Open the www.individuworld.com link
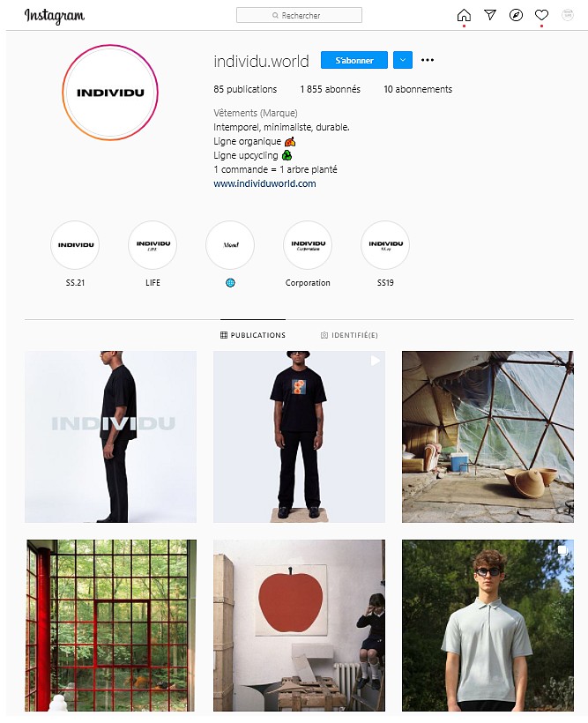Image resolution: width=588 pixels, height=723 pixels. 264,183
